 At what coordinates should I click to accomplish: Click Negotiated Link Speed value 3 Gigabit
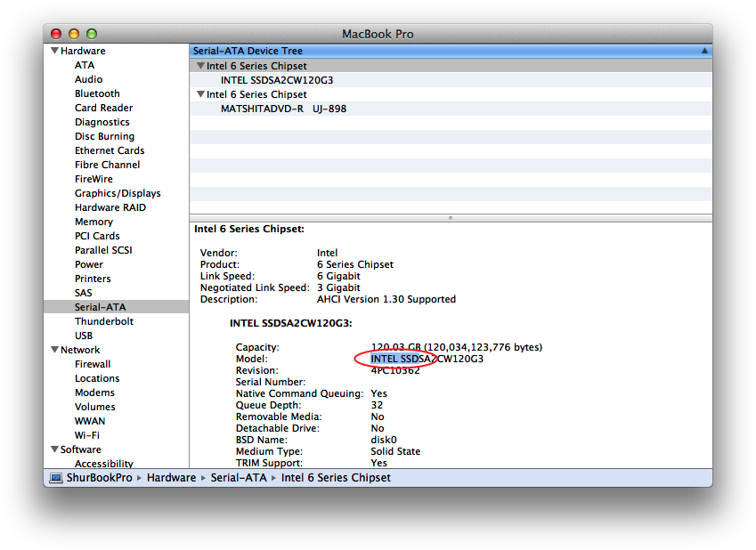[x=338, y=287]
